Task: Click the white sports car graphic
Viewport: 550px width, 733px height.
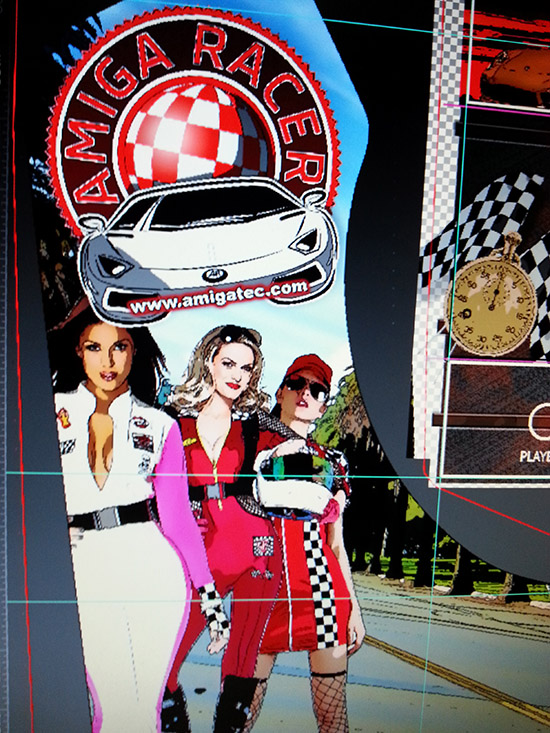Action: point(208,249)
